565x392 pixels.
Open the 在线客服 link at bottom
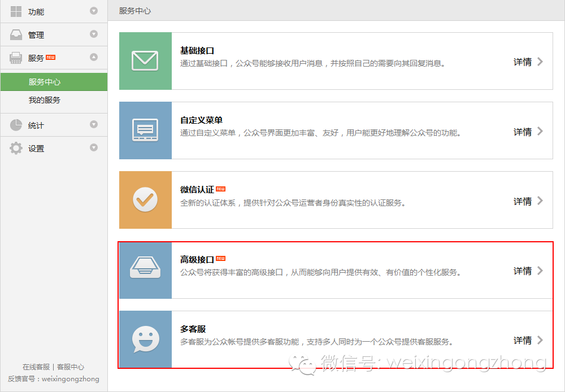[x=36, y=367]
